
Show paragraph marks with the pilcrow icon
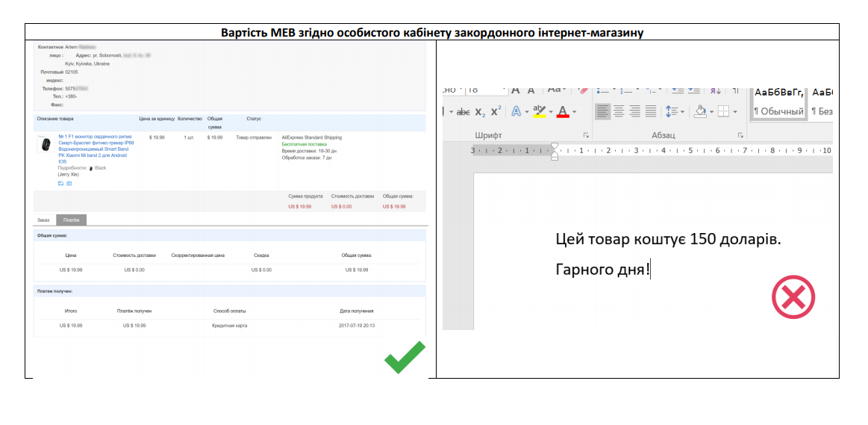734,90
